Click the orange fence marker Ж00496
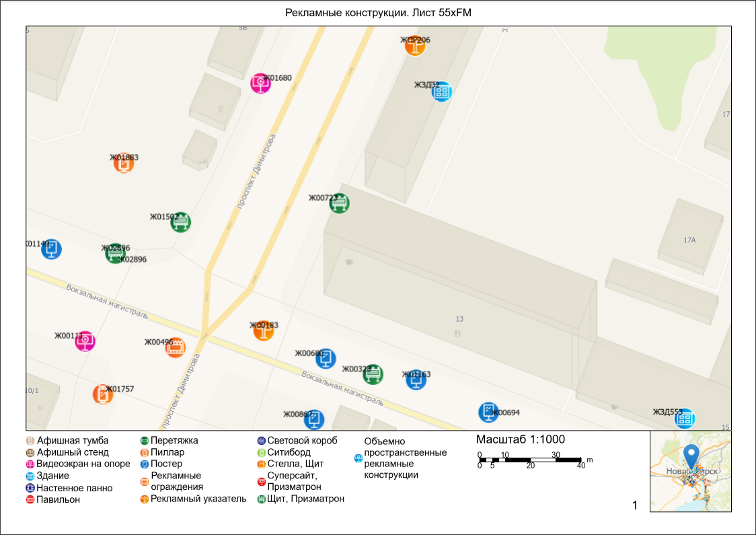 tap(175, 347)
